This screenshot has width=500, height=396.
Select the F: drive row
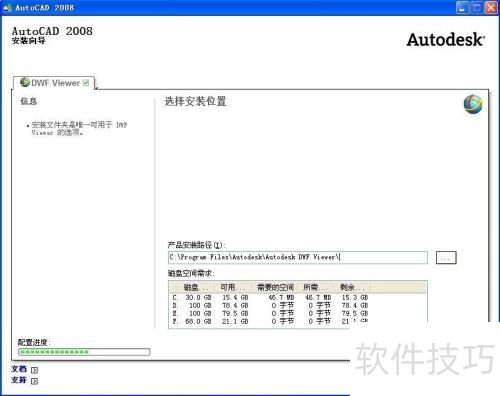(270, 321)
